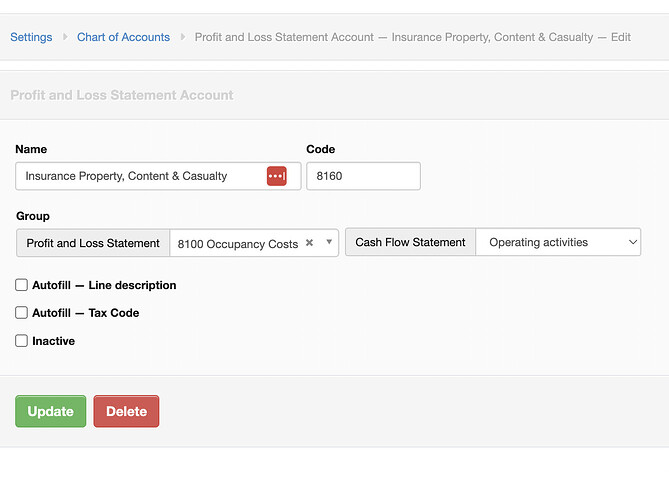Go to Settings breadcrumb link

coord(31,37)
